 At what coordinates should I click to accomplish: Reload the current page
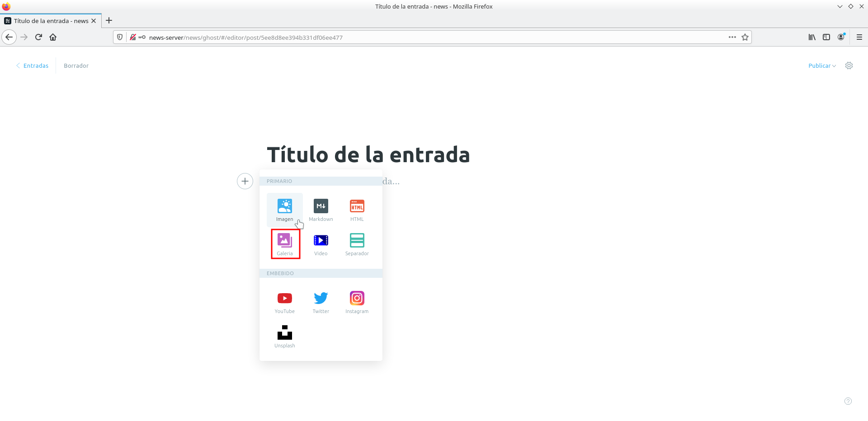[38, 37]
